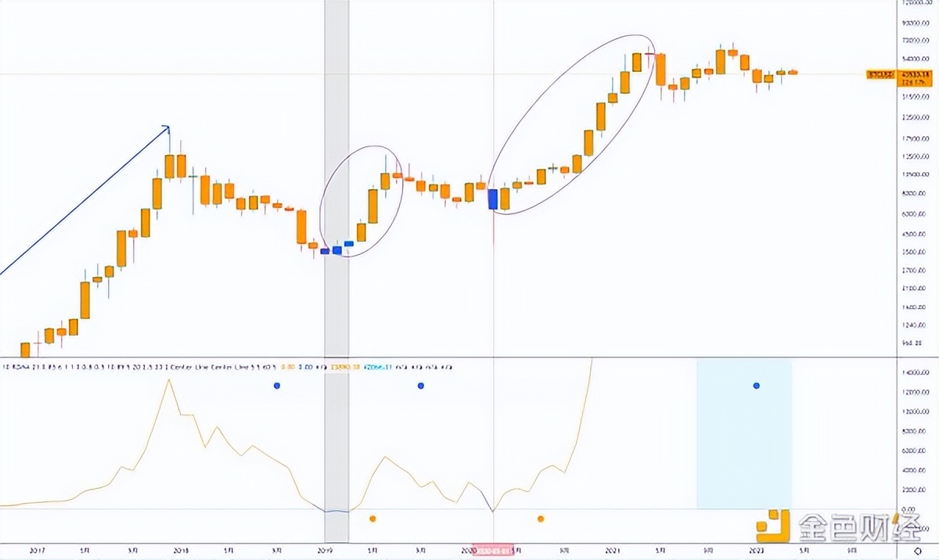Screen dimensions: 939x560
Task: Open the indicator legend with Center Line values
Action: pos(227,365)
